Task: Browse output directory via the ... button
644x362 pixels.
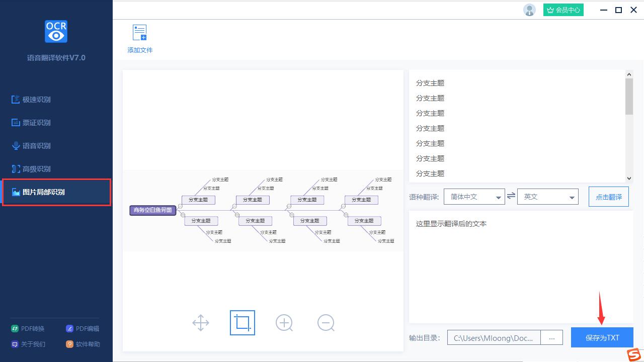Action: coord(551,337)
